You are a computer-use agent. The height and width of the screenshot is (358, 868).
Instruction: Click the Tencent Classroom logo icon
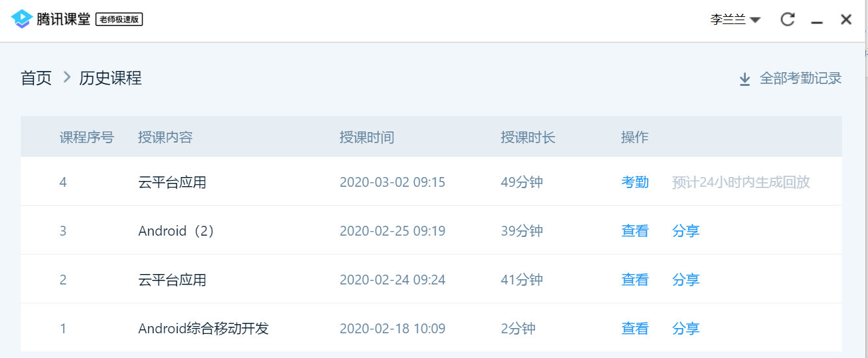(21, 19)
